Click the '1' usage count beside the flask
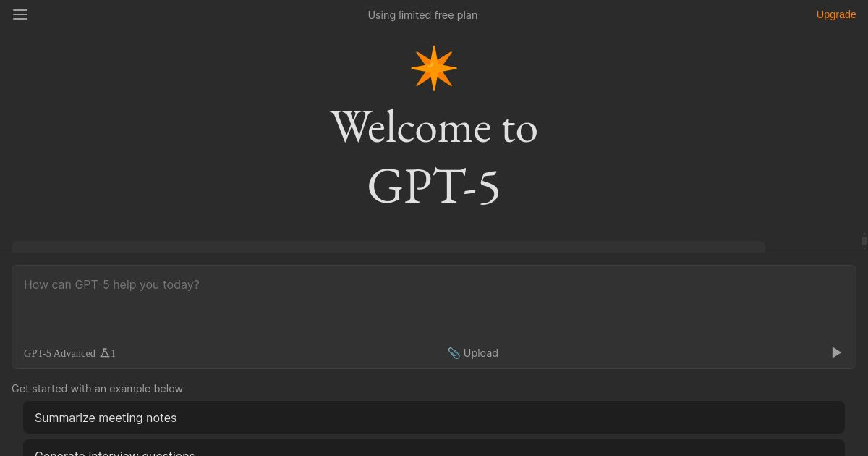 coord(113,353)
